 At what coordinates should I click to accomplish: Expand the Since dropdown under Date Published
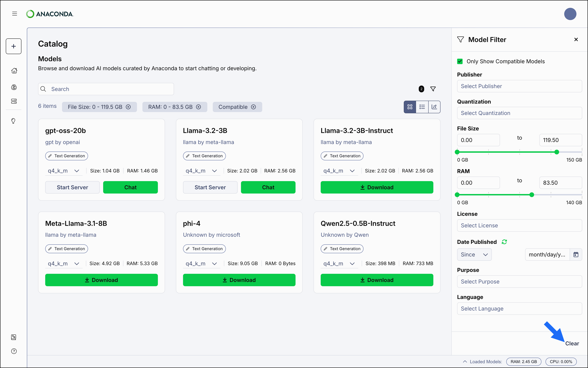(474, 254)
